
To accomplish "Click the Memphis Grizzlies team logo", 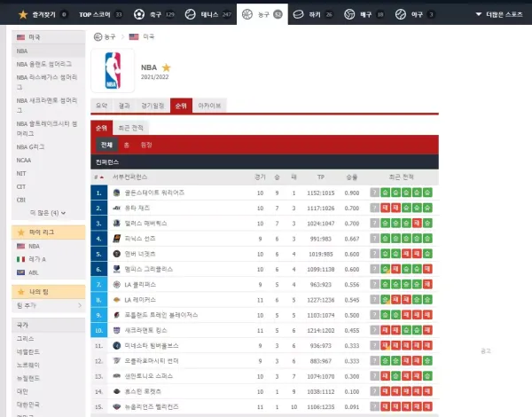I will click(117, 269).
